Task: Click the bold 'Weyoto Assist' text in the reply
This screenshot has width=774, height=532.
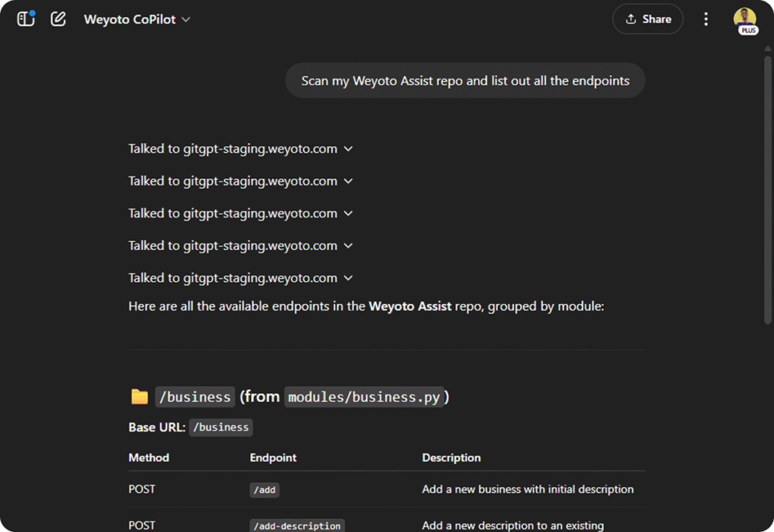Action: point(410,306)
